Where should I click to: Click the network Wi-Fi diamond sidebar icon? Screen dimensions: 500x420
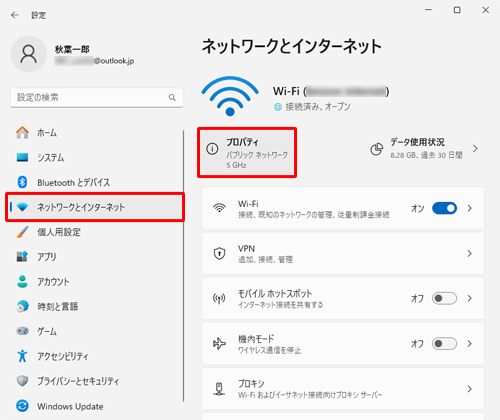pos(22,207)
